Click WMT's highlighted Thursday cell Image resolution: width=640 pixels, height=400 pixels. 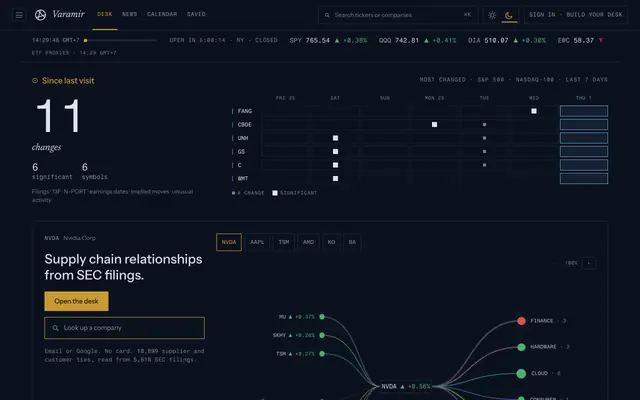pyautogui.click(x=584, y=178)
